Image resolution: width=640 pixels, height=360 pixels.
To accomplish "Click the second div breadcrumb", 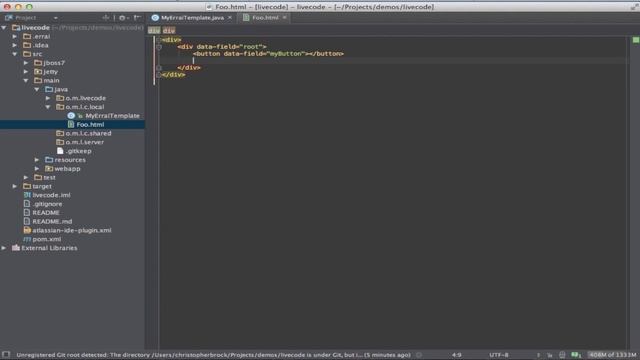I will [x=169, y=30].
